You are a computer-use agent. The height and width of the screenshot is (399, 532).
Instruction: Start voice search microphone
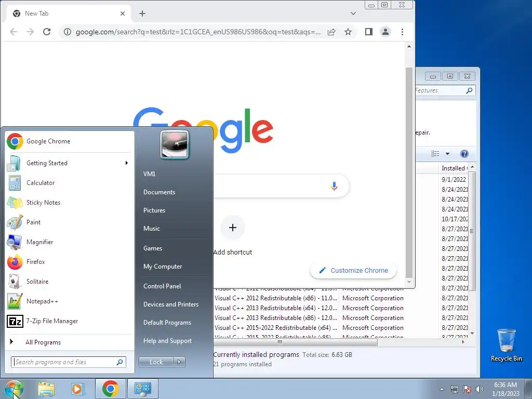pyautogui.click(x=334, y=186)
